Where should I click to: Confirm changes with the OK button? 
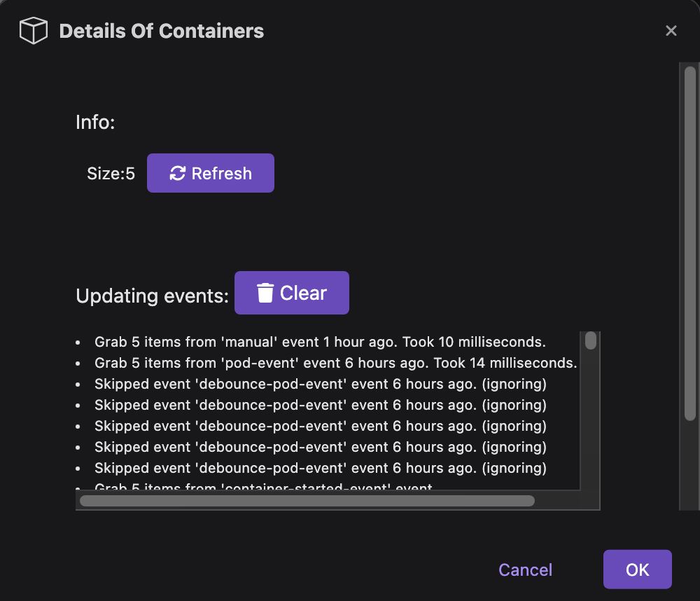tap(637, 569)
